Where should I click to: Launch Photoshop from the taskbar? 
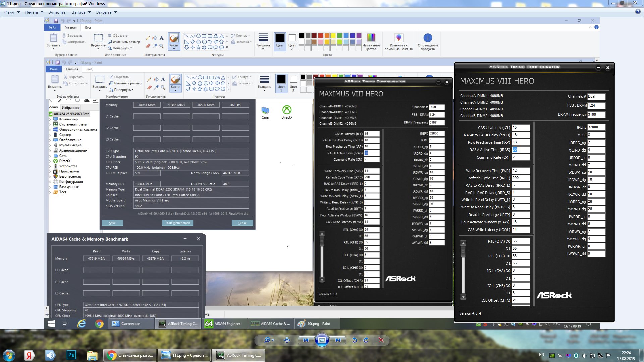click(71, 355)
